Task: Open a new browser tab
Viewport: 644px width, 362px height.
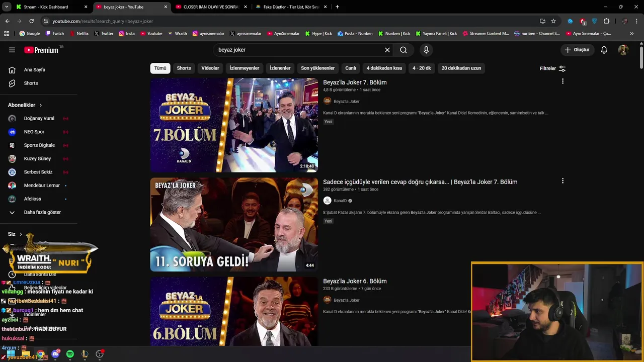Action: 337,7
